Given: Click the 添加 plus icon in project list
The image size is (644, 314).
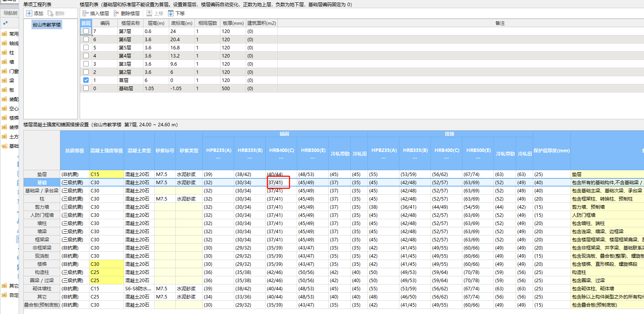Looking at the screenshot, I should click(x=29, y=13).
